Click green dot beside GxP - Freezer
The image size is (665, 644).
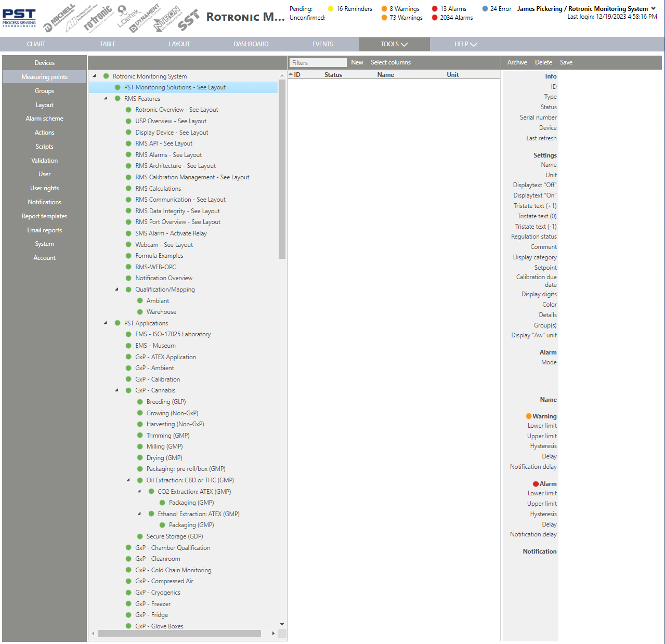click(x=128, y=603)
